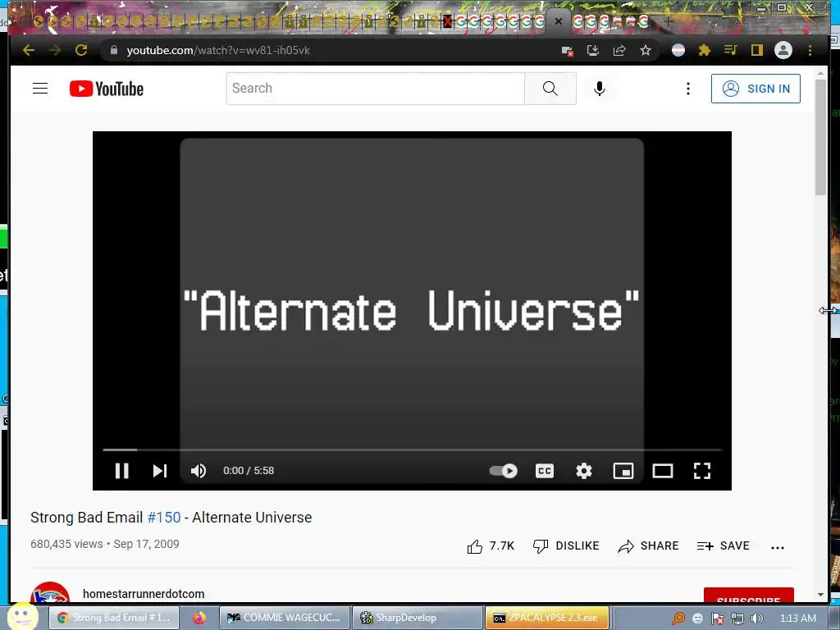Open the network tray icon
This screenshot has height=630, width=840.
click(737, 619)
